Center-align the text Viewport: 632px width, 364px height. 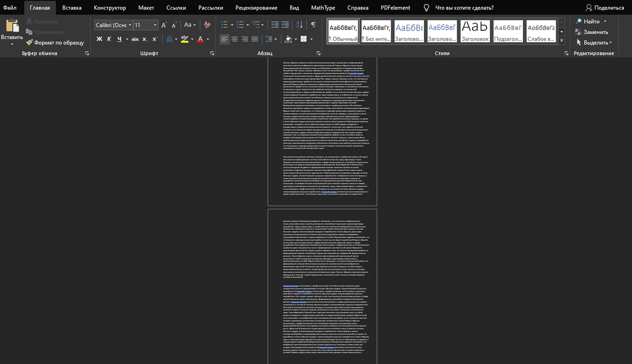[235, 39]
